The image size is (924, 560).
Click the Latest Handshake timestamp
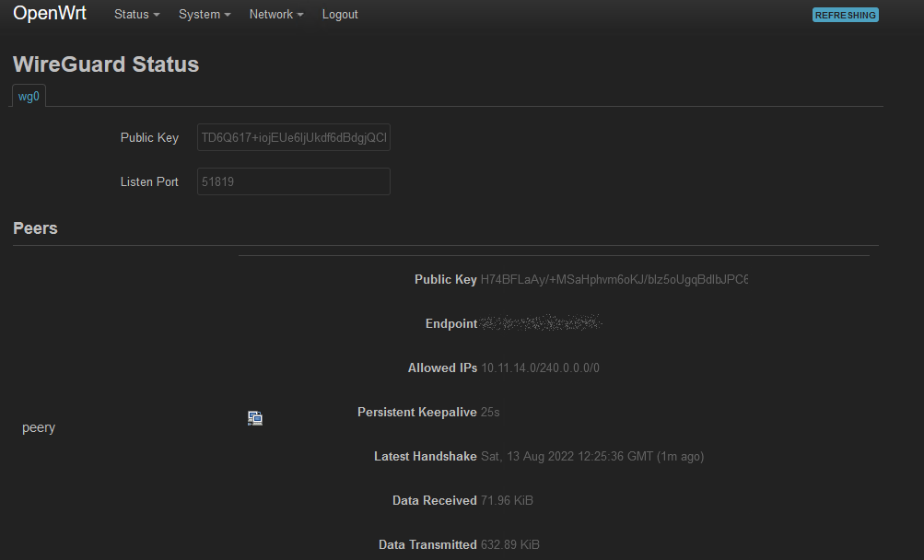point(592,456)
